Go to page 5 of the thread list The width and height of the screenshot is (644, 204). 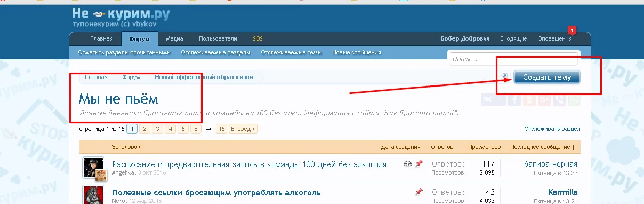pyautogui.click(x=183, y=129)
